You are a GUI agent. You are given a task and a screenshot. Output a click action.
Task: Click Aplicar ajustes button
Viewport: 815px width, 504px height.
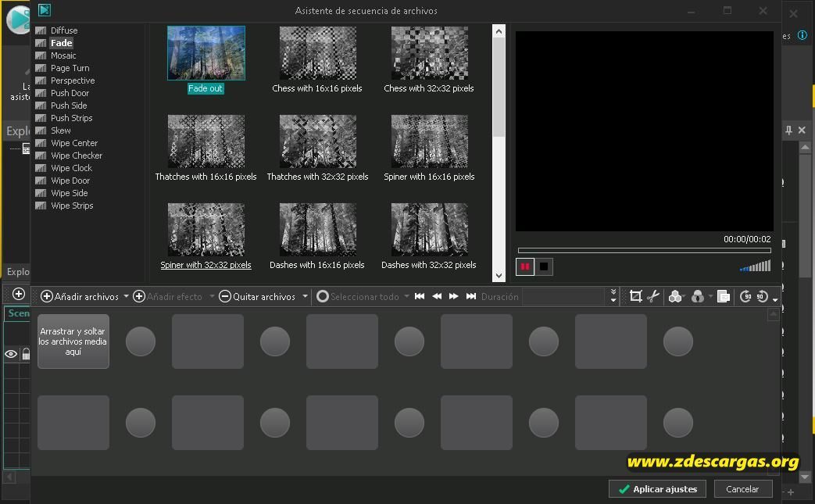(657, 489)
